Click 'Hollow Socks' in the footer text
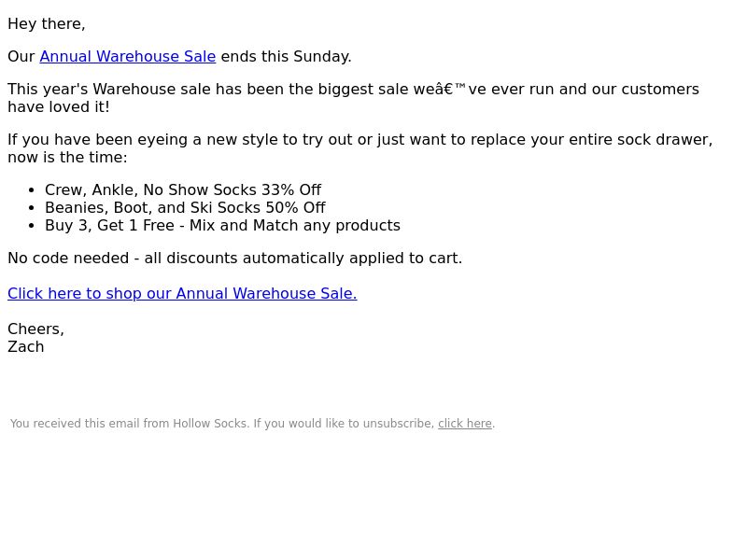Screen dimensions: 747x560 click(x=209, y=424)
